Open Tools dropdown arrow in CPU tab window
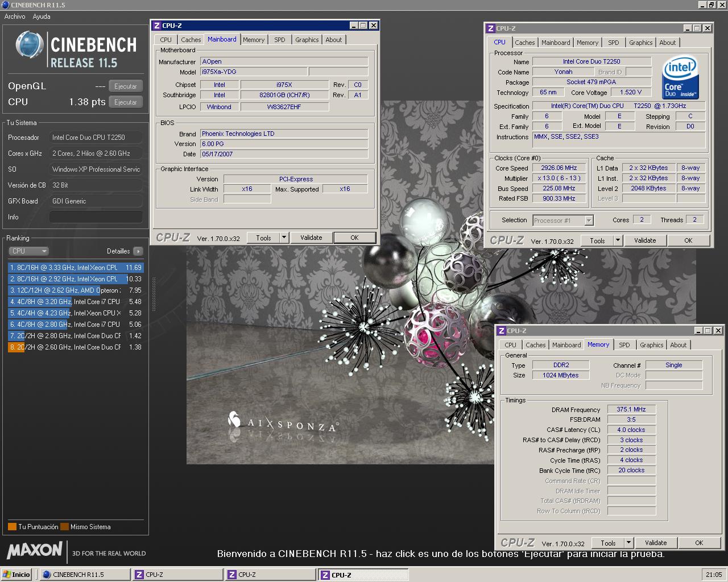 [618, 241]
